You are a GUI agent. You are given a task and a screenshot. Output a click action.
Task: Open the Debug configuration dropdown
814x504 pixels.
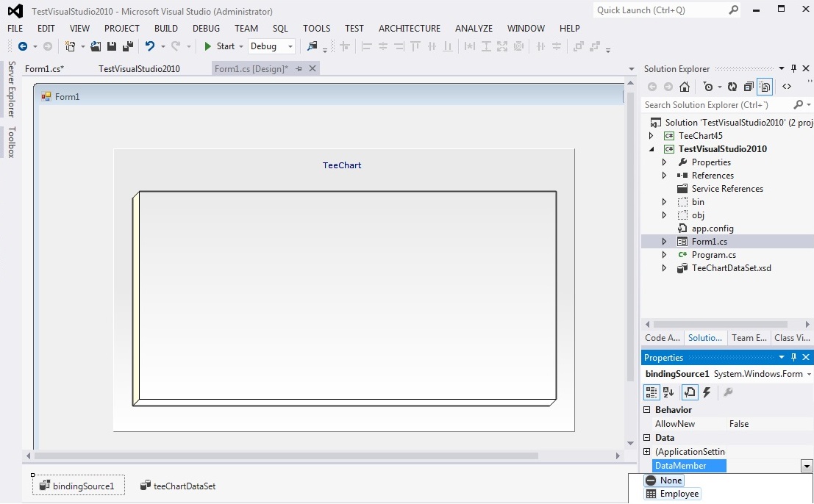tap(290, 46)
